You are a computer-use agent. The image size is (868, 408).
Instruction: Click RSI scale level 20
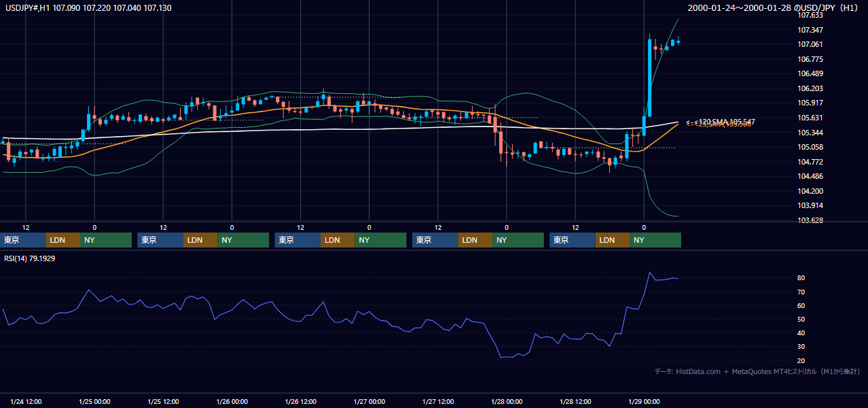pyautogui.click(x=802, y=360)
